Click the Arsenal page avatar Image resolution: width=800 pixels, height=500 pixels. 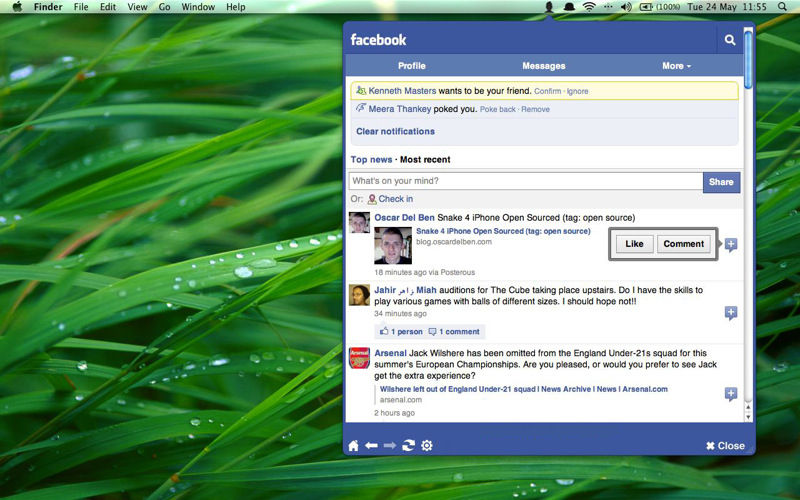click(359, 358)
